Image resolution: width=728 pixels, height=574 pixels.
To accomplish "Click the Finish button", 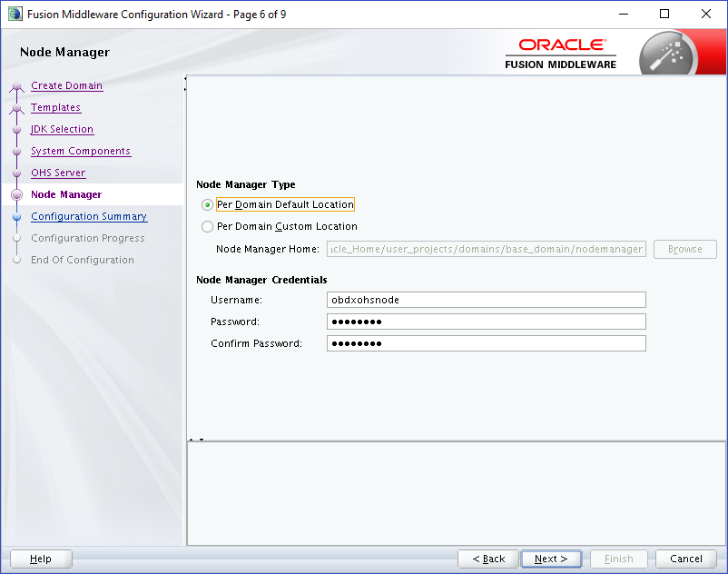I will coord(618,559).
